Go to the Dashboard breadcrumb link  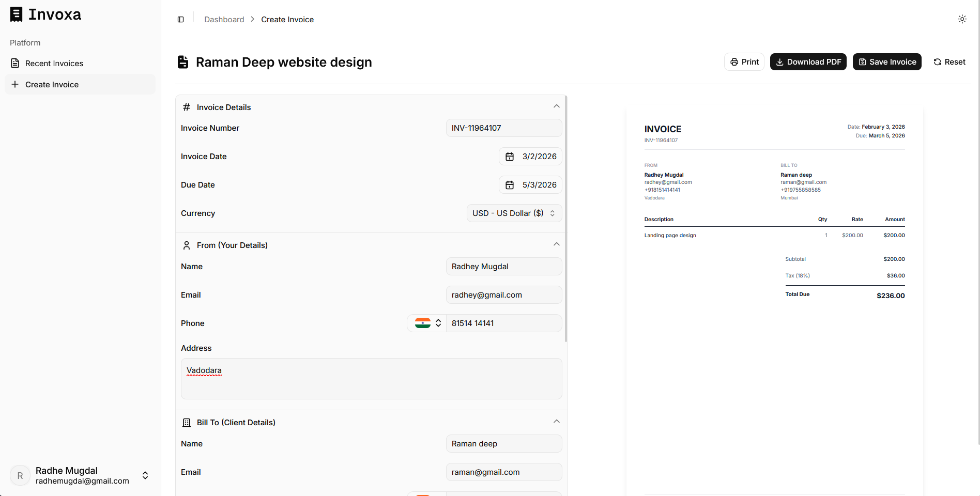point(224,20)
